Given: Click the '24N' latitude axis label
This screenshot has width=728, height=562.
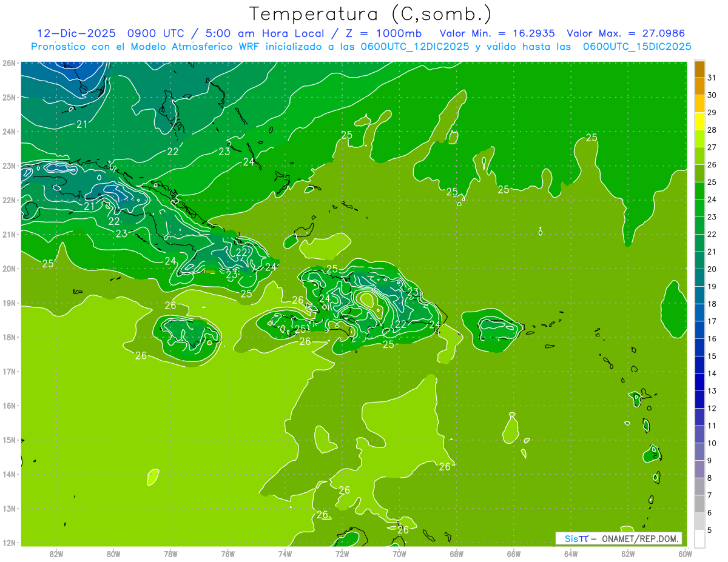Looking at the screenshot, I should [x=9, y=132].
